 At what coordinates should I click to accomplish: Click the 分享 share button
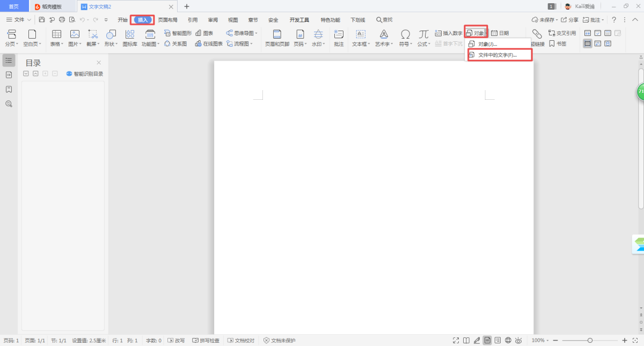(x=570, y=20)
